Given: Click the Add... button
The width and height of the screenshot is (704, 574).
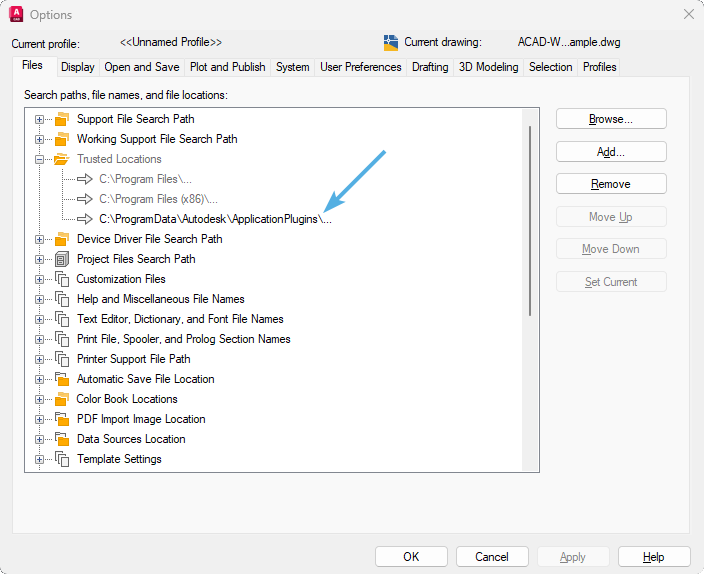Looking at the screenshot, I should [611, 152].
